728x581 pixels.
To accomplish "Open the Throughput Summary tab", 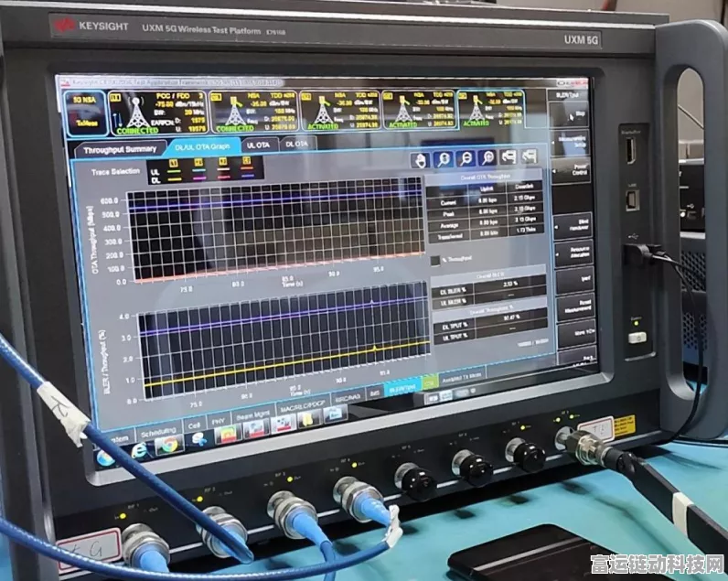I will pyautogui.click(x=120, y=149).
